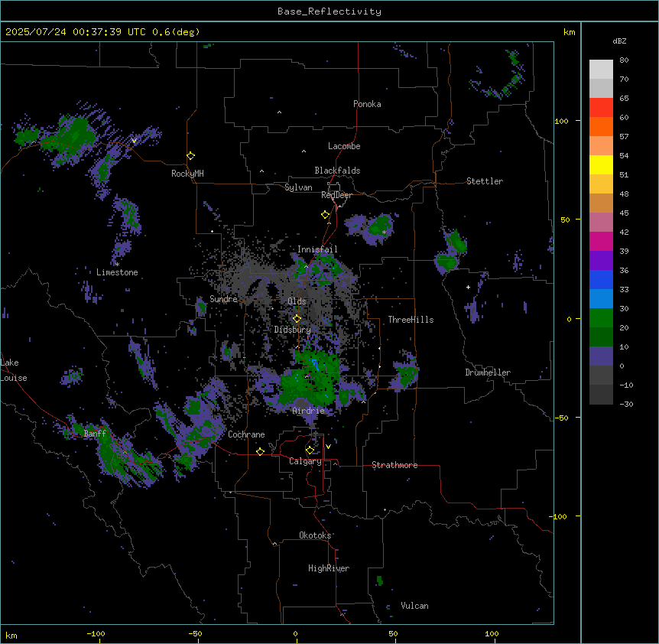The height and width of the screenshot is (644, 659).
Task: Click the Didsbury town label
Action: click(x=292, y=330)
